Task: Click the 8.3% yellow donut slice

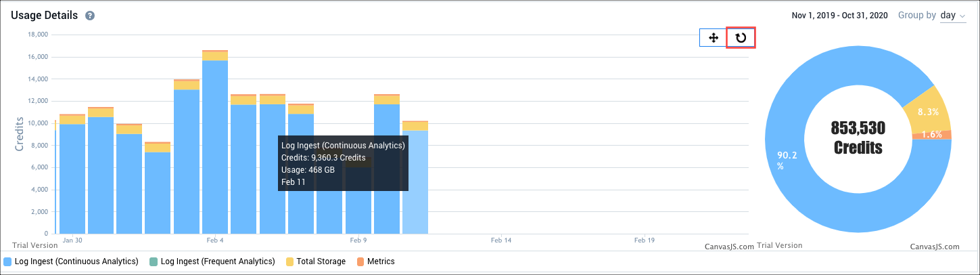Action: pyautogui.click(x=929, y=109)
